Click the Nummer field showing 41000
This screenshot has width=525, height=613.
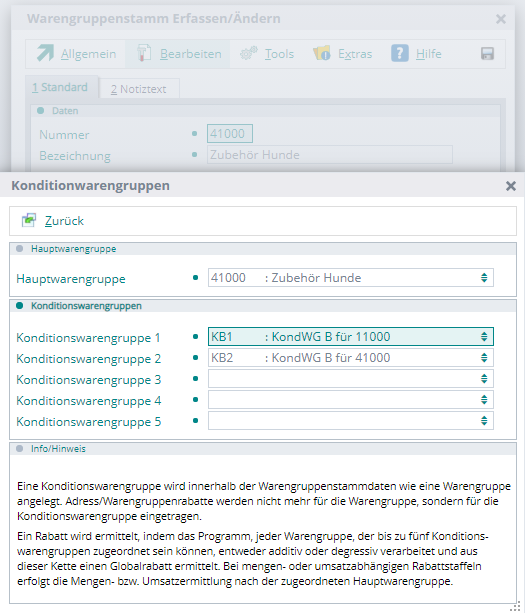point(230,134)
